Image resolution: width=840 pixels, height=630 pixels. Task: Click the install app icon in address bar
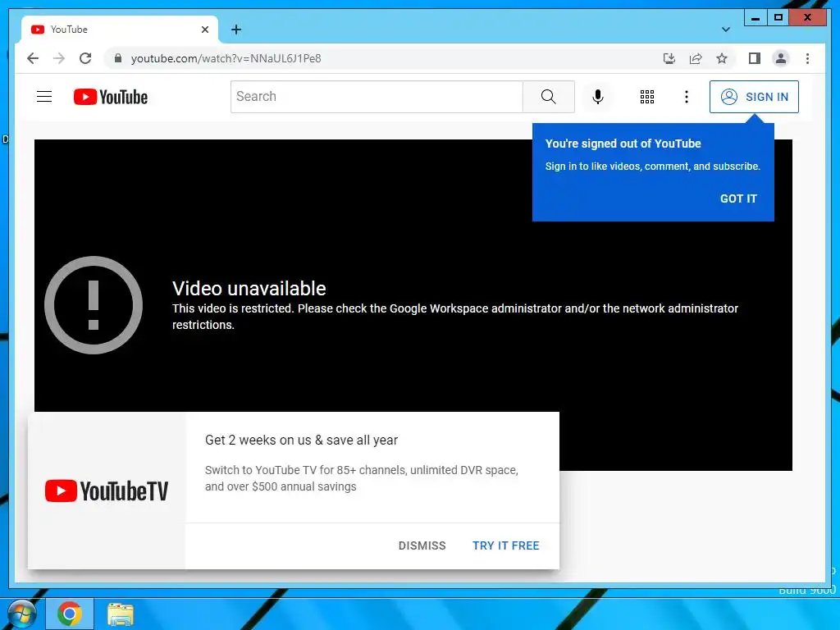pyautogui.click(x=669, y=58)
